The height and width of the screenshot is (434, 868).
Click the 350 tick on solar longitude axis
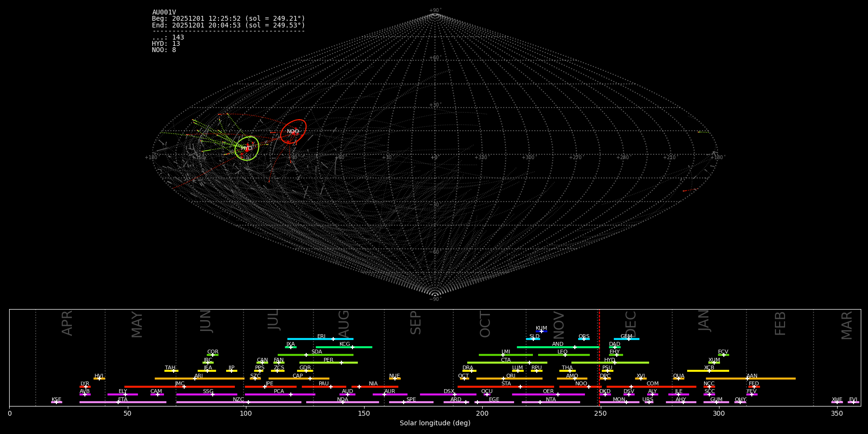[837, 414]
